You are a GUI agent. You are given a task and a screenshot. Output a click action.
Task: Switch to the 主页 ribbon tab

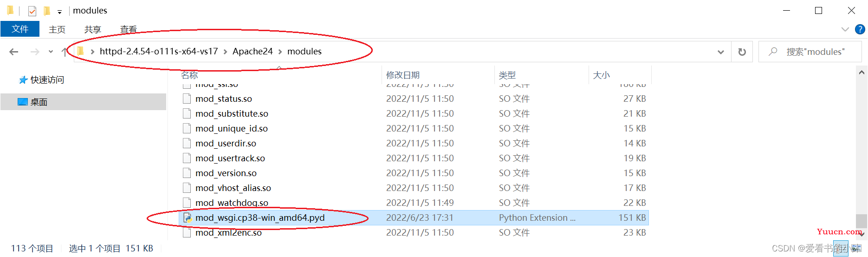click(x=57, y=29)
